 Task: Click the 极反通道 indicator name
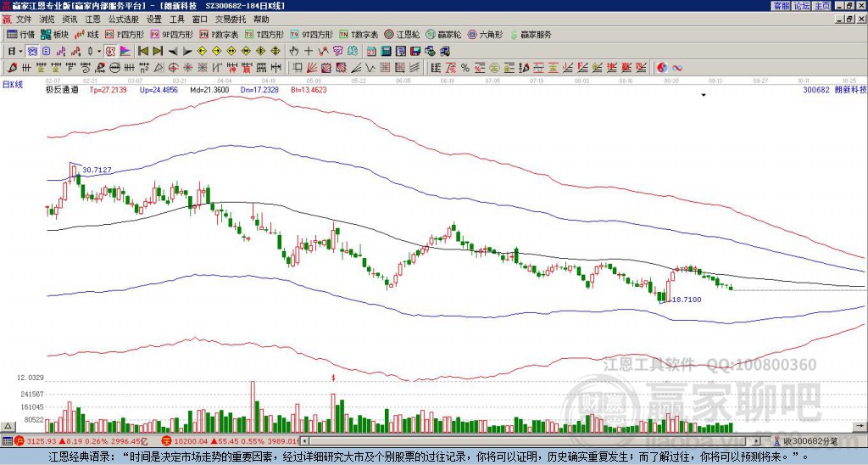(62, 89)
